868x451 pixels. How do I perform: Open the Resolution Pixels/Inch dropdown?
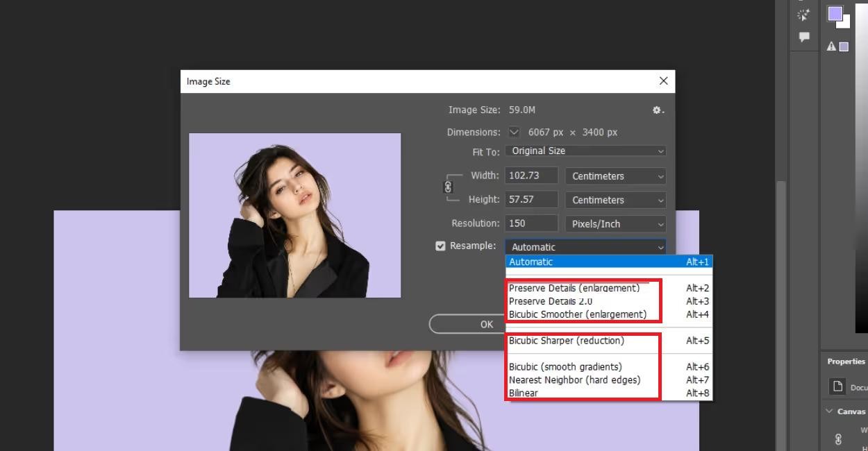[x=615, y=224]
